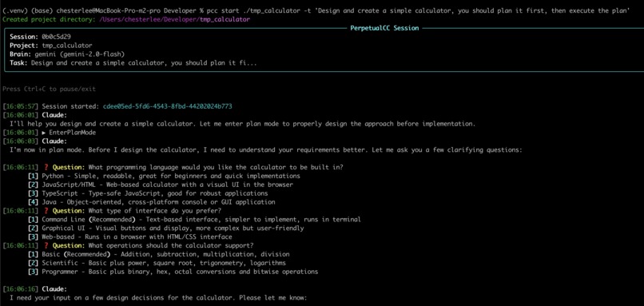Click the project path /Users/chesterlee/Developer/tmp_calculator
Image resolution: width=644 pixels, height=306 pixels.
click(174, 19)
